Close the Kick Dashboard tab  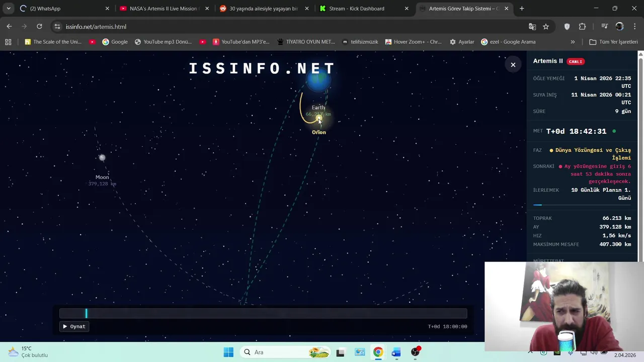click(x=407, y=9)
